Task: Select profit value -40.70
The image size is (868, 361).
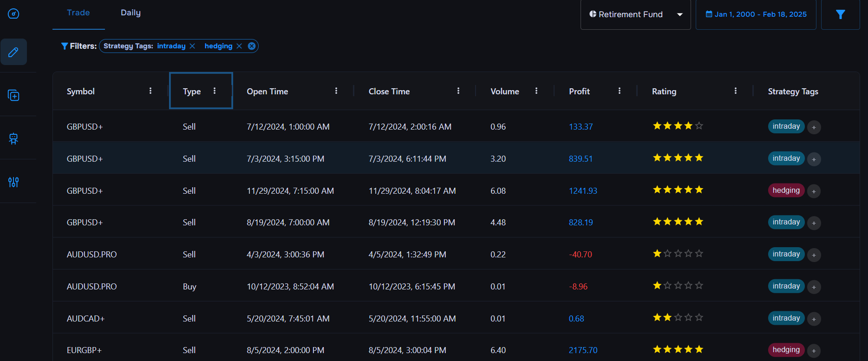Action: pyautogui.click(x=581, y=255)
